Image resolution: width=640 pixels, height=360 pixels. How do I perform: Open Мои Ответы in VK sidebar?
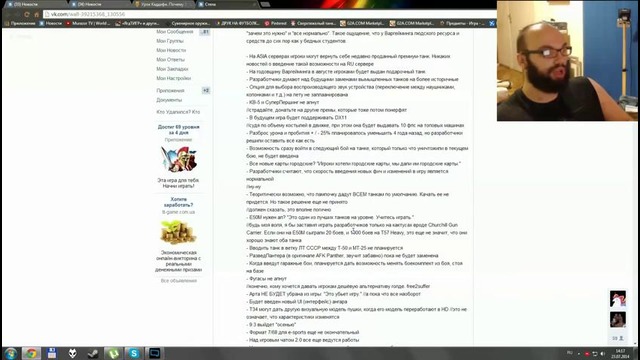tap(170, 60)
